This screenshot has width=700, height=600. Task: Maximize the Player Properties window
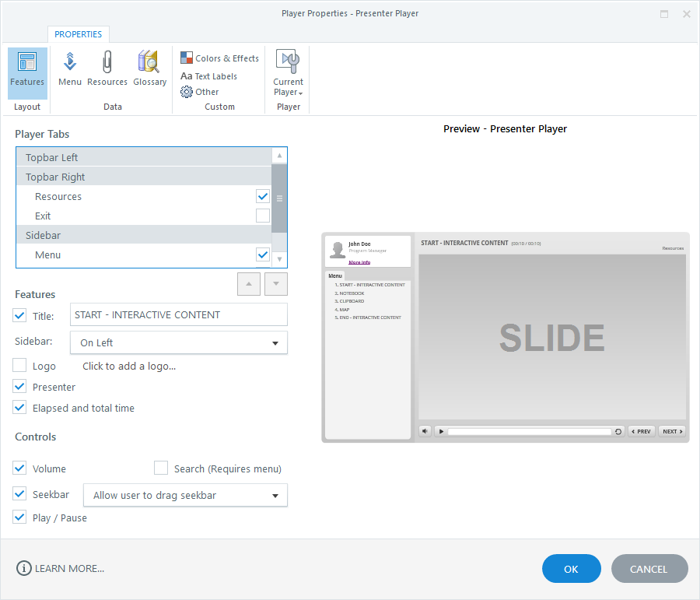pyautogui.click(x=664, y=14)
